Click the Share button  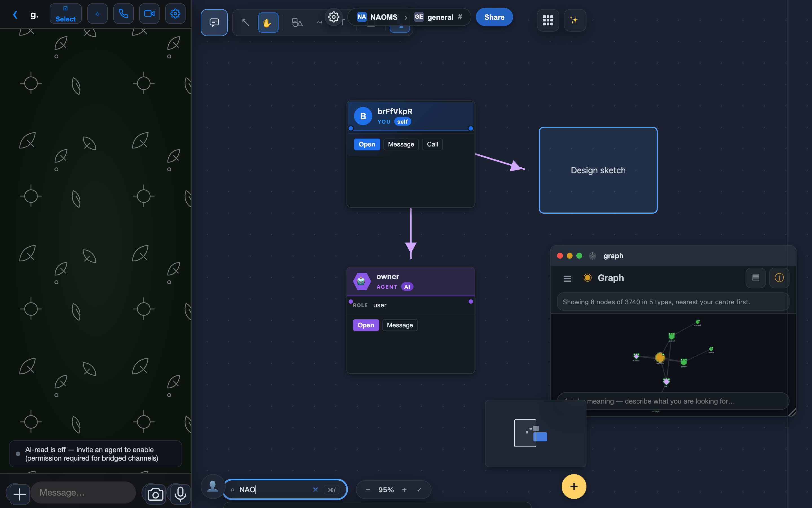pyautogui.click(x=494, y=17)
